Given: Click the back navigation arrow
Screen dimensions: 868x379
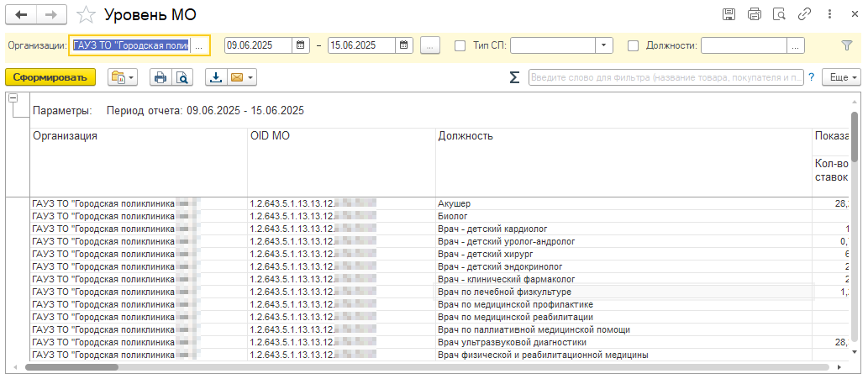Looking at the screenshot, I should 21,14.
